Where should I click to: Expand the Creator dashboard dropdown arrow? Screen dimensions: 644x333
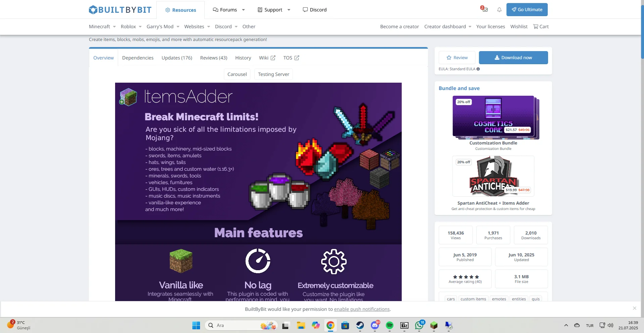pyautogui.click(x=470, y=27)
